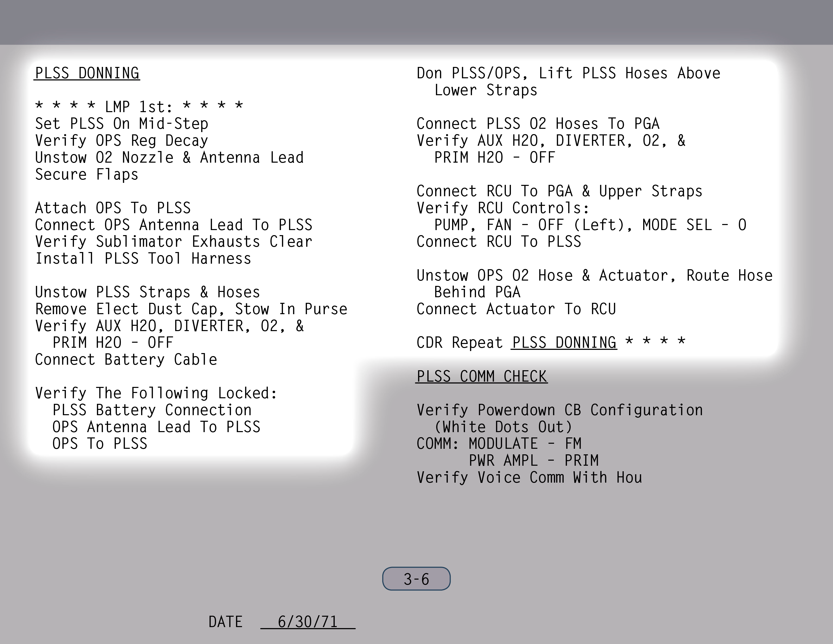This screenshot has height=644, width=833.
Task: Click Install PLSS Tool Harness step
Action: point(143,259)
